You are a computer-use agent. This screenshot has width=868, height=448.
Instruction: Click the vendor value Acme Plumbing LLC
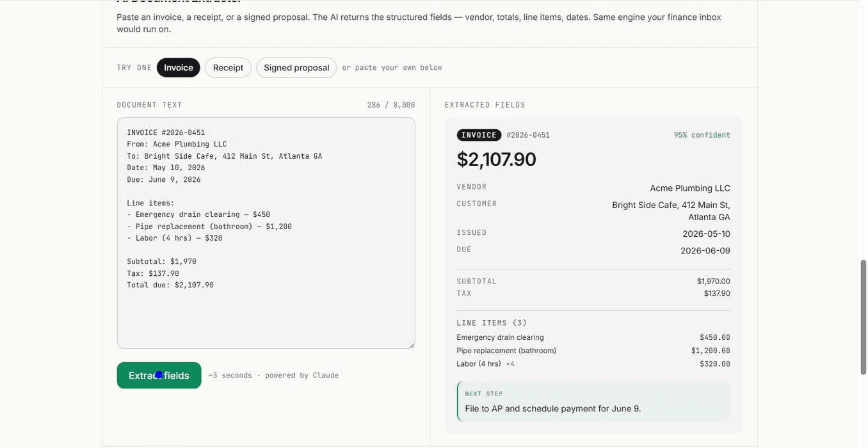point(690,188)
